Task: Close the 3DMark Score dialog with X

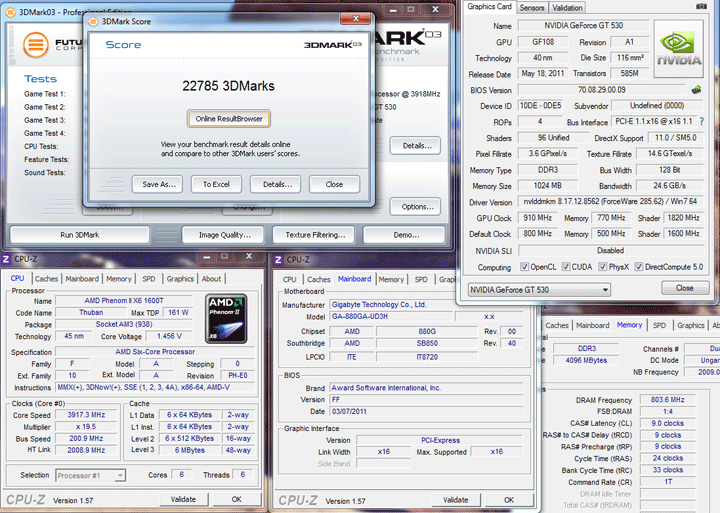Action: point(355,19)
